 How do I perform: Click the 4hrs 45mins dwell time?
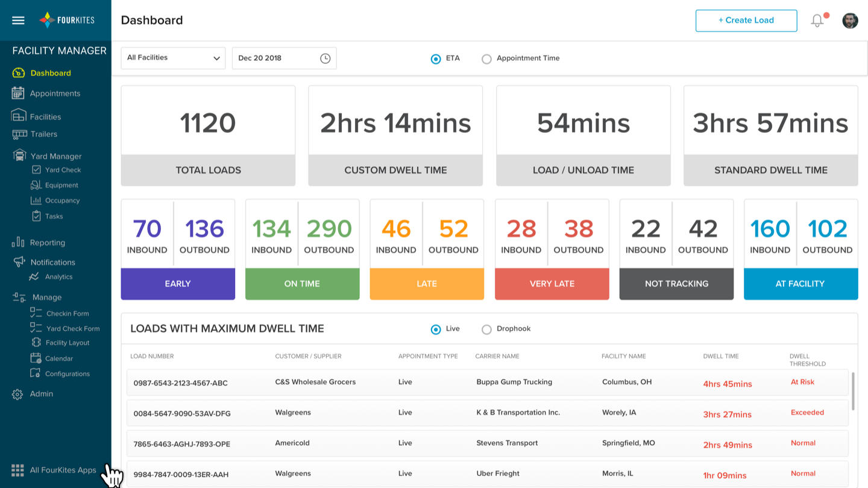point(728,384)
